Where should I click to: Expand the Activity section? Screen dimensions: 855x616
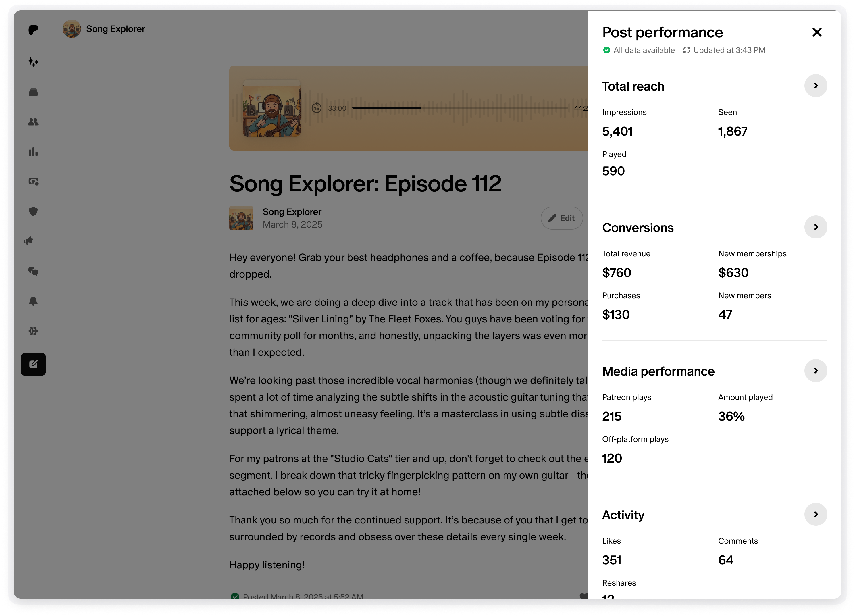click(x=816, y=514)
